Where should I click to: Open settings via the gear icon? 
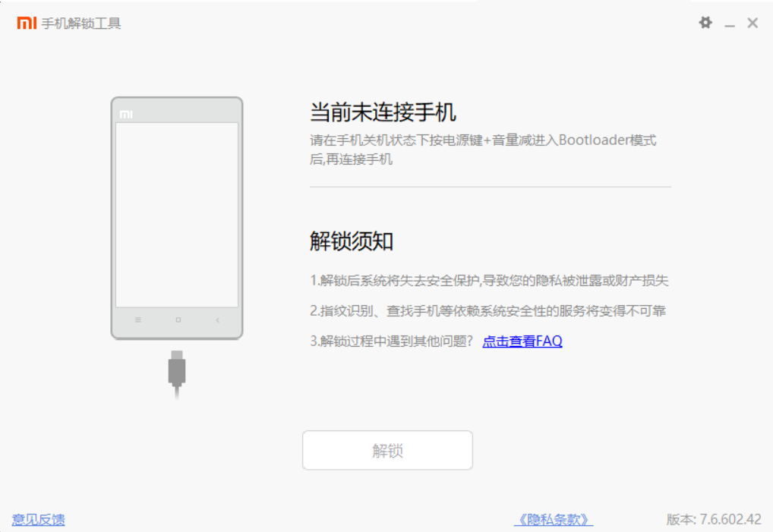pos(705,23)
